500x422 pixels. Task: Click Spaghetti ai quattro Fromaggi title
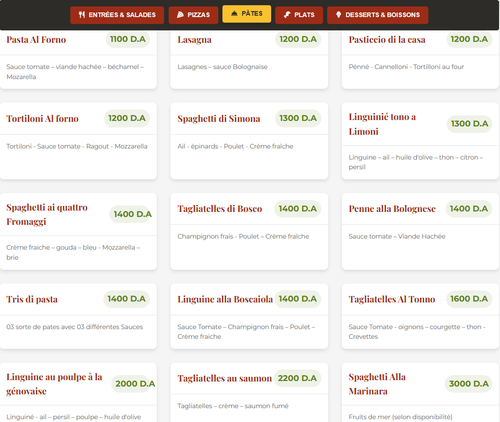coord(47,214)
